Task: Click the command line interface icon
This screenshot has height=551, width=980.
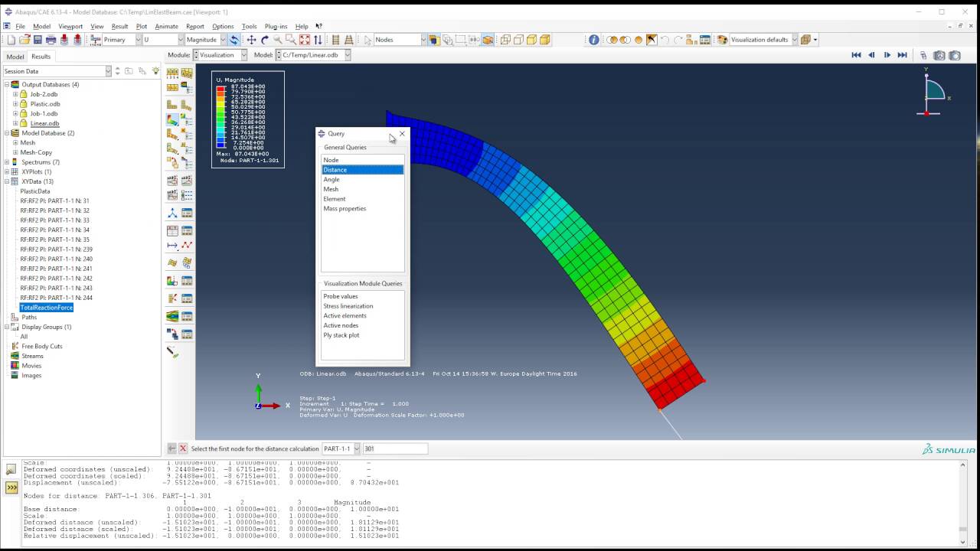Action: tap(11, 487)
